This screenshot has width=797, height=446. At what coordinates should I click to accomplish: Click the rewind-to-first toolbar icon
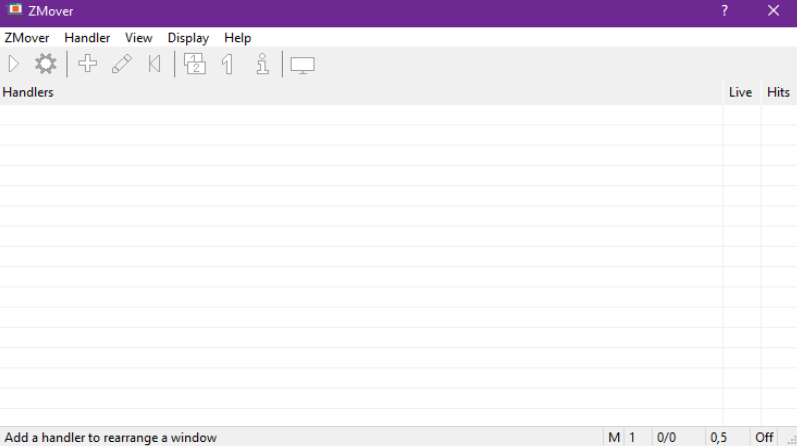[x=155, y=64]
